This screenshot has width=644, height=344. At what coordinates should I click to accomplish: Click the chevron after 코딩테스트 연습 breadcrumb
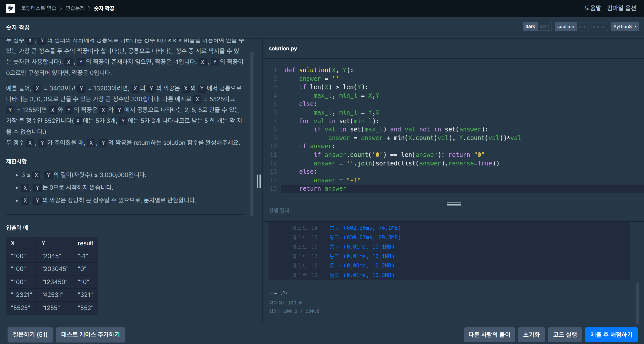click(61, 8)
